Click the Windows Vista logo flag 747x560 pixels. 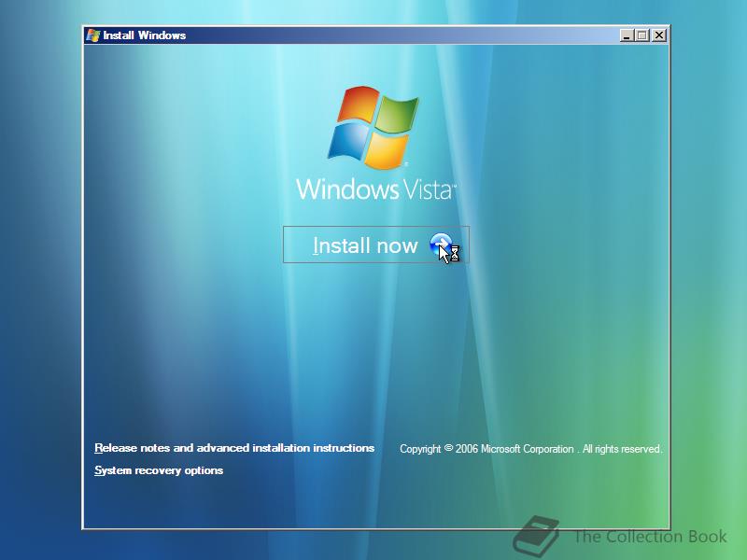point(373,128)
